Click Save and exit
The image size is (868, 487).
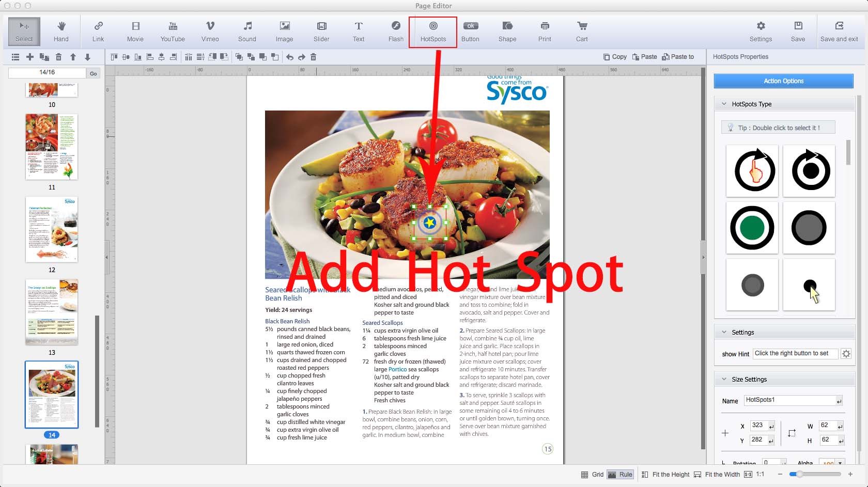point(839,32)
